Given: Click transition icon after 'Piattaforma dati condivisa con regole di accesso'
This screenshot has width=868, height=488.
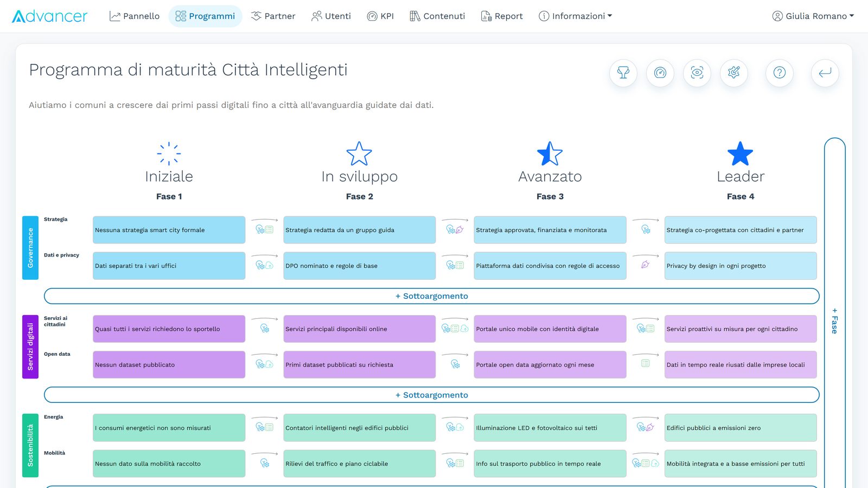Looking at the screenshot, I should coord(646,265).
